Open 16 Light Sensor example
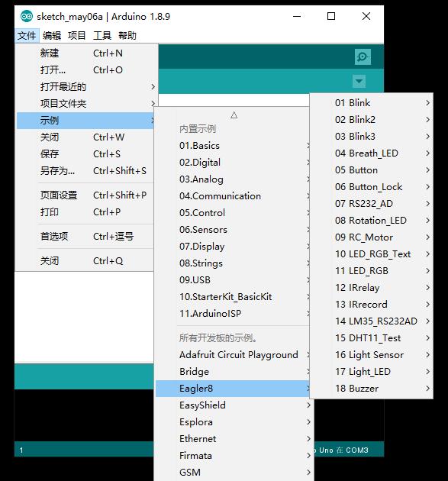Screen dimensions: 448x481 [x=372, y=355]
